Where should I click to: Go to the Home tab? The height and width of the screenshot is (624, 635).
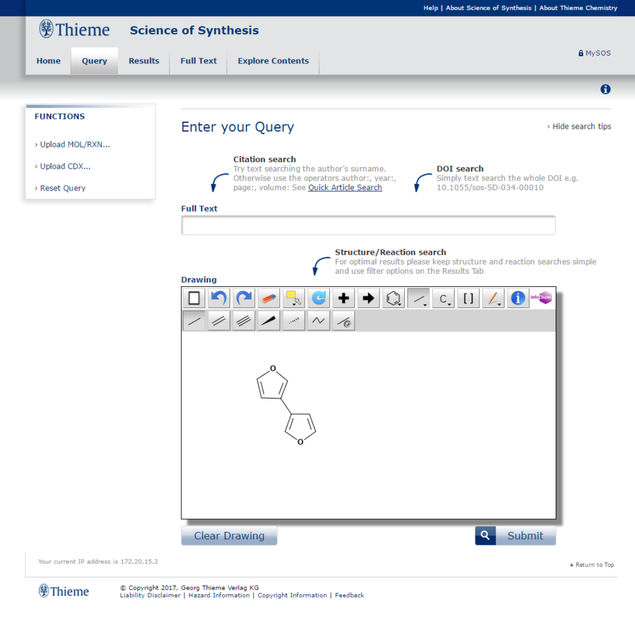tap(49, 61)
